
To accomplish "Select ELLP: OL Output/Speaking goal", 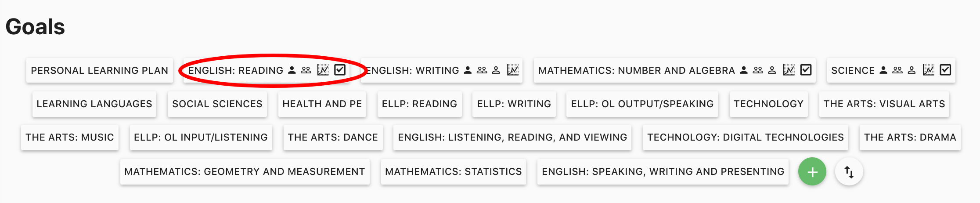I will (x=642, y=104).
